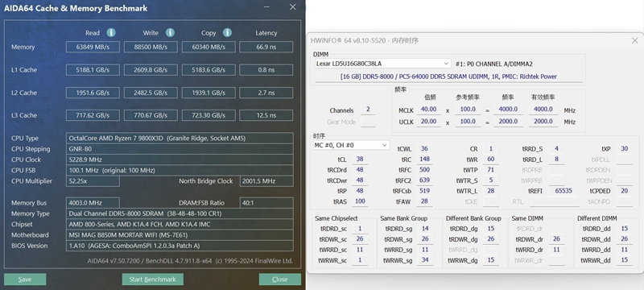Click the Memory Latency value box
The image size is (644, 290).
click(x=266, y=47)
